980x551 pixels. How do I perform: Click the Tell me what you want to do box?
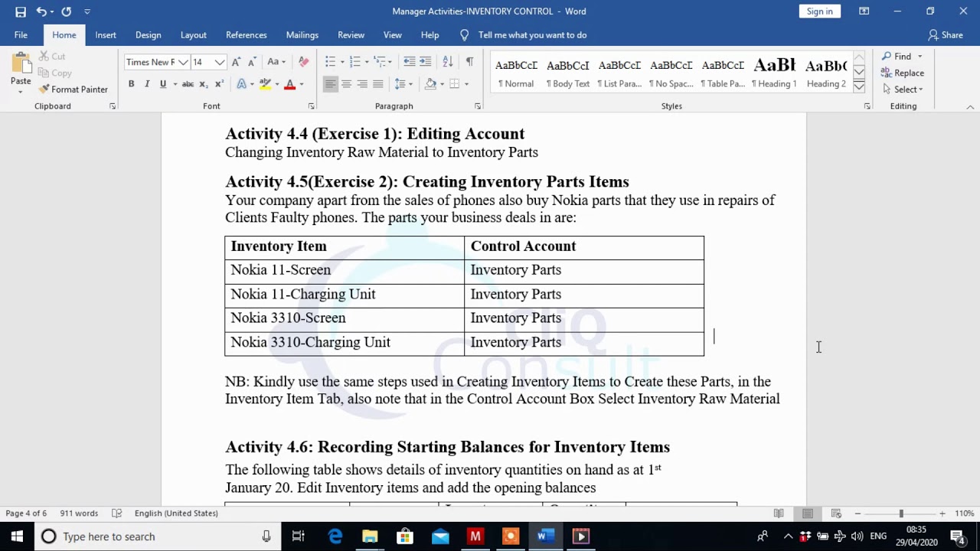pos(532,35)
